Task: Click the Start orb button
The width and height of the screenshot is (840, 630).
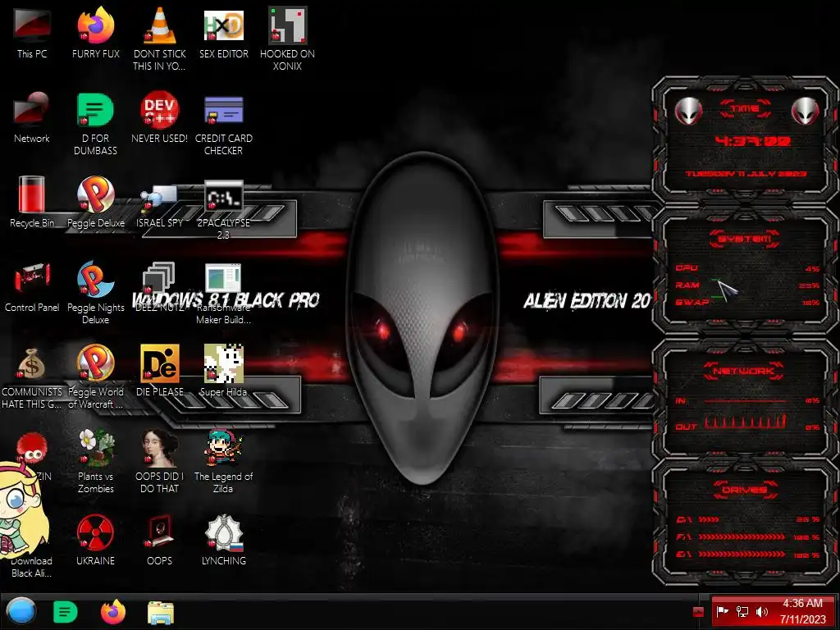Action: [x=21, y=612]
